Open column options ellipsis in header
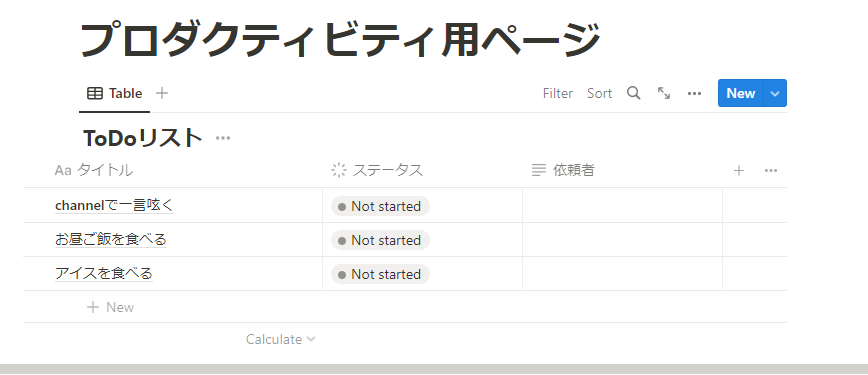 [771, 171]
